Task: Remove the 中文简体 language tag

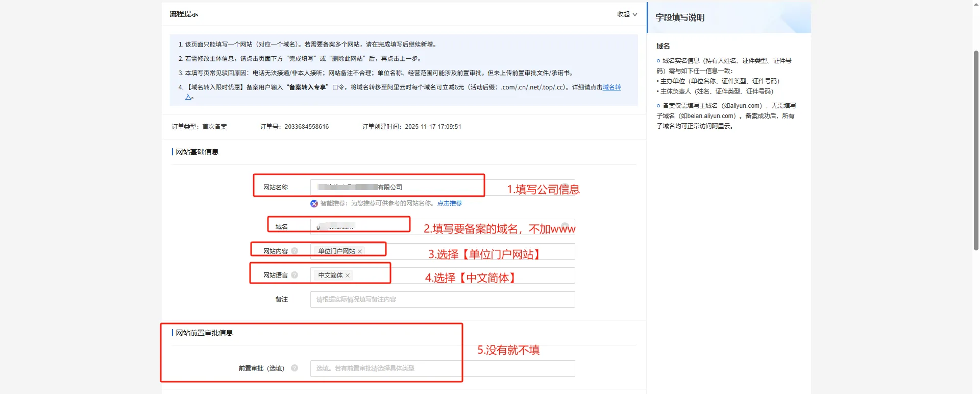Action: [348, 275]
